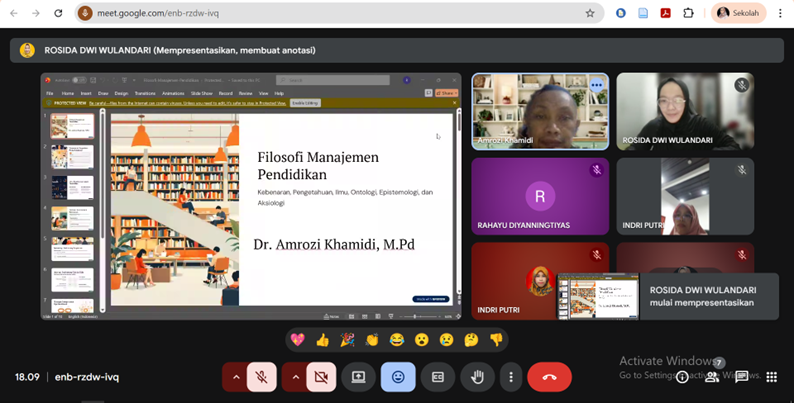This screenshot has width=794, height=403.
Task: Open the activities grid icon
Action: pos(771,377)
